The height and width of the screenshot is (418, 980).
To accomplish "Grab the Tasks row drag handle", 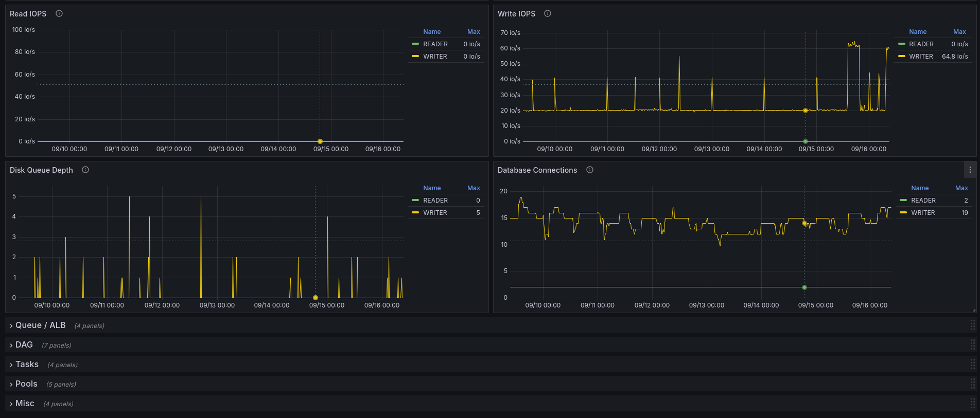I will [972, 364].
